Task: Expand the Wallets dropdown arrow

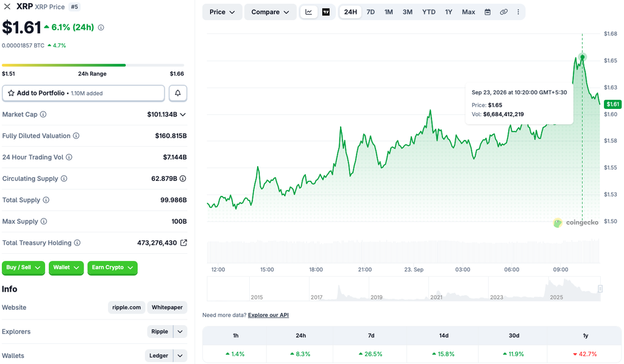Action: click(x=180, y=355)
